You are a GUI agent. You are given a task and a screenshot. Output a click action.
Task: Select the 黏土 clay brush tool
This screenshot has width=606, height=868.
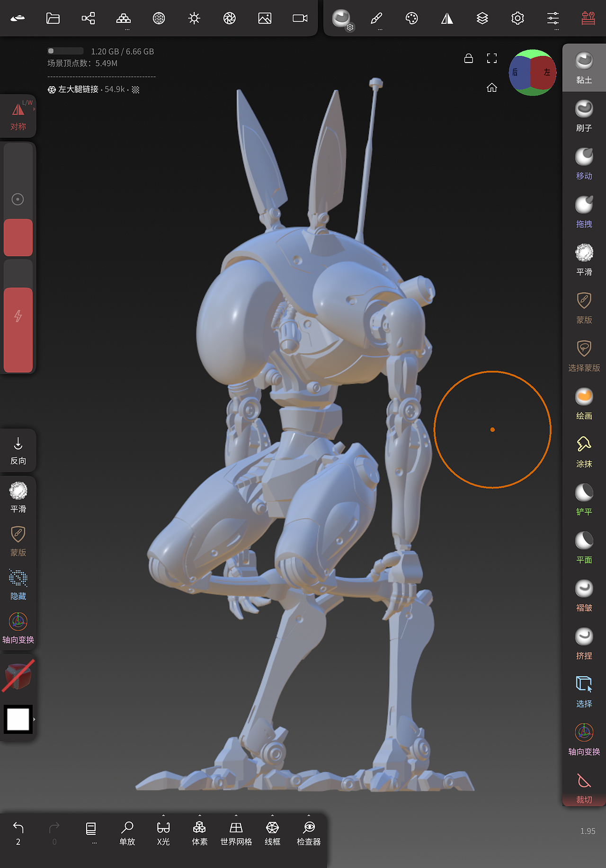click(x=584, y=68)
